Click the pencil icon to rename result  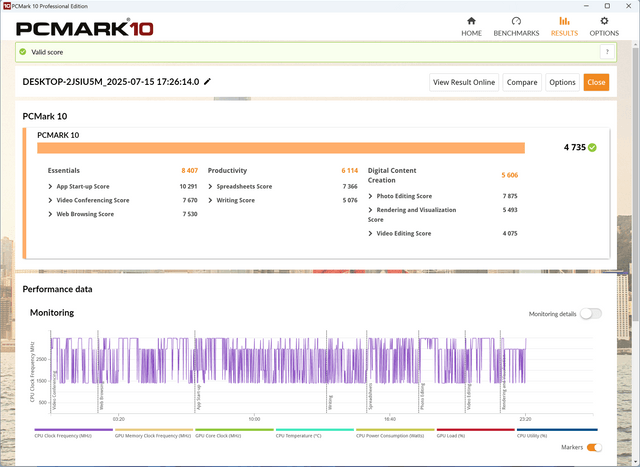point(207,82)
